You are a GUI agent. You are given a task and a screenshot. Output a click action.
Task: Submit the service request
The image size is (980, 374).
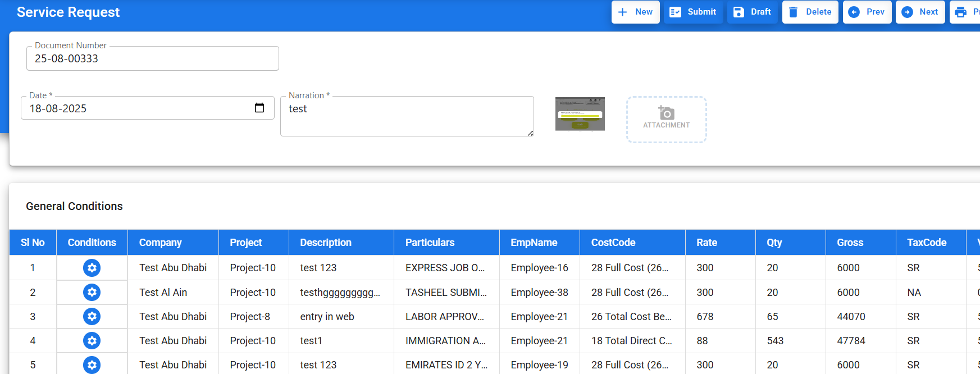click(x=693, y=12)
